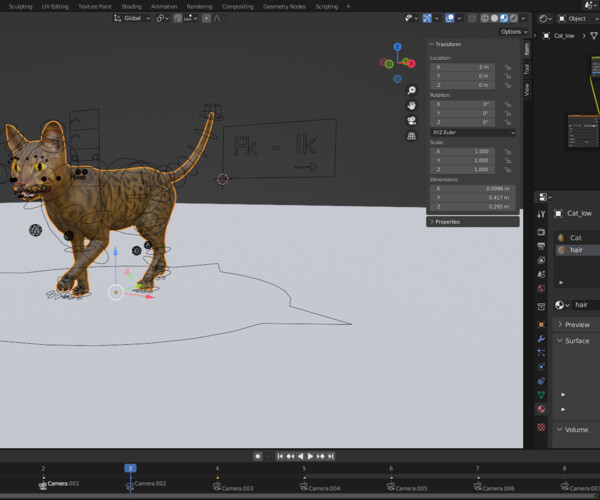Open the pivot point dropdown

162,18
